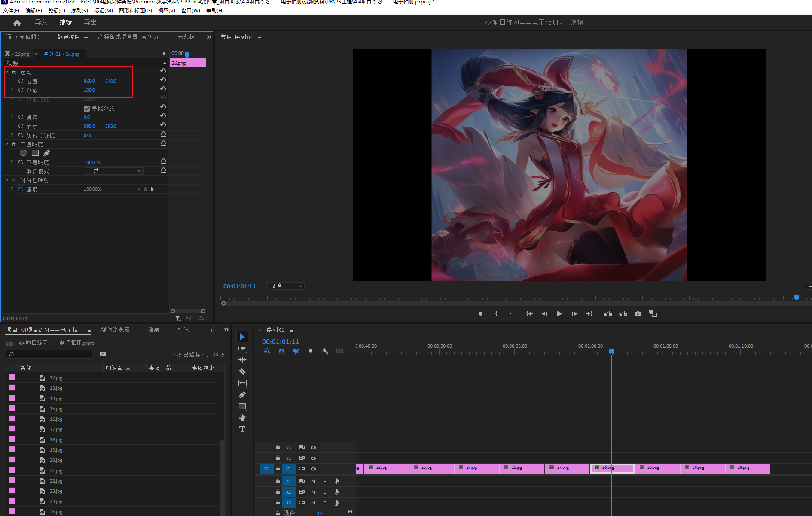The height and width of the screenshot is (516, 812).
Task: Select the Razor tool in the toolbar
Action: pos(242,371)
